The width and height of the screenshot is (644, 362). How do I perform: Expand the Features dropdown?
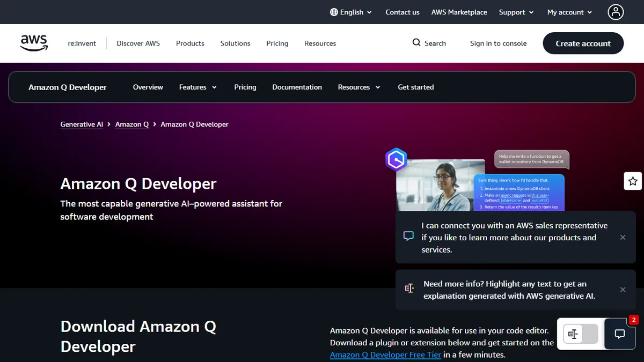[x=198, y=87]
